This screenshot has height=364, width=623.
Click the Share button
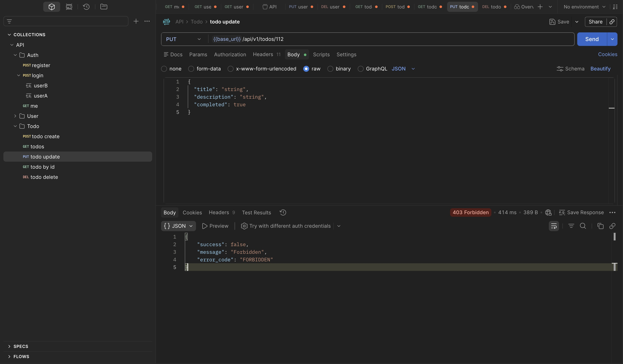595,22
